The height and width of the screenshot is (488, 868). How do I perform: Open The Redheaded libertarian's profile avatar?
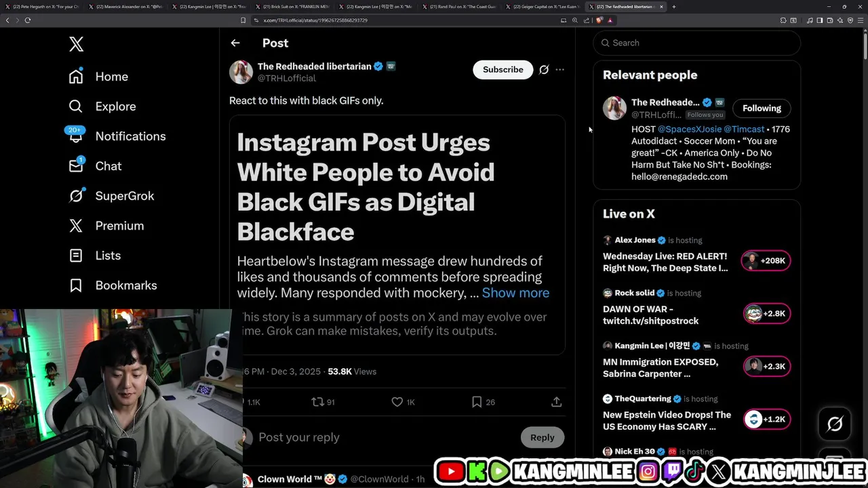(241, 72)
